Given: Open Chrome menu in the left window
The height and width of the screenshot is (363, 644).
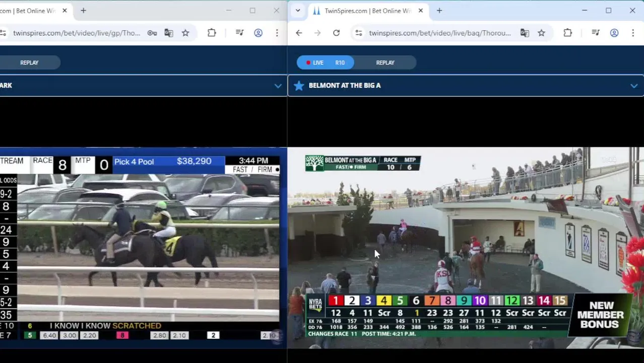Looking at the screenshot, I should tap(277, 33).
